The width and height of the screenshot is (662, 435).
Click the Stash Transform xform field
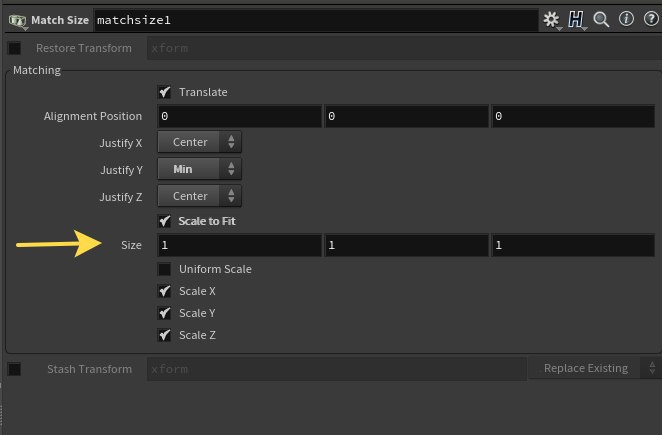(336, 369)
